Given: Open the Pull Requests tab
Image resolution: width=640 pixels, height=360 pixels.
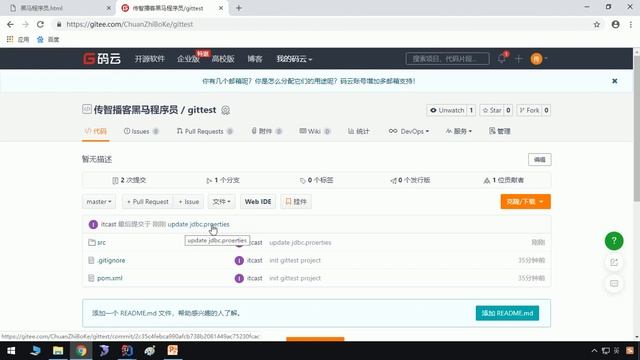Looking at the screenshot, I should pyautogui.click(x=204, y=131).
